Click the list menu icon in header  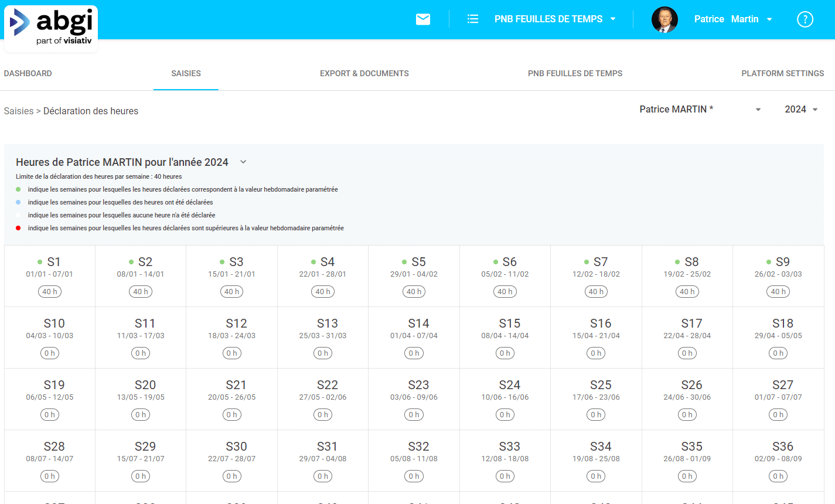pos(473,19)
